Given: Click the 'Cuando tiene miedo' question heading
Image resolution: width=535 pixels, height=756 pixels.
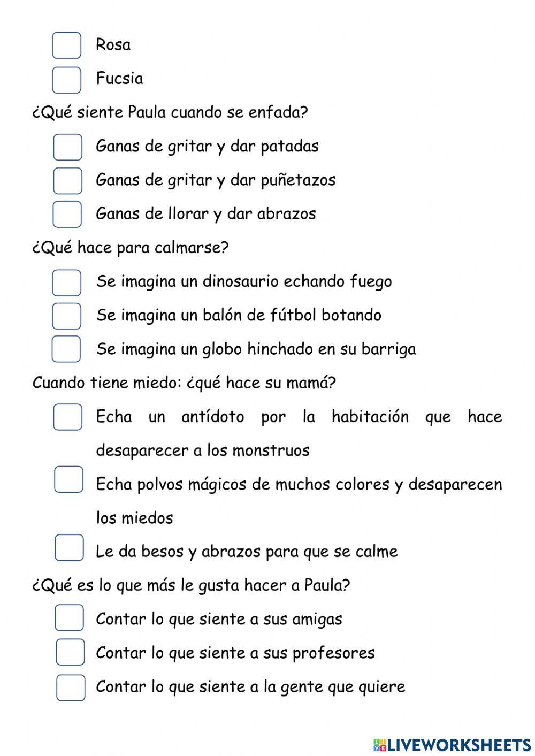Looking at the screenshot, I should (184, 383).
